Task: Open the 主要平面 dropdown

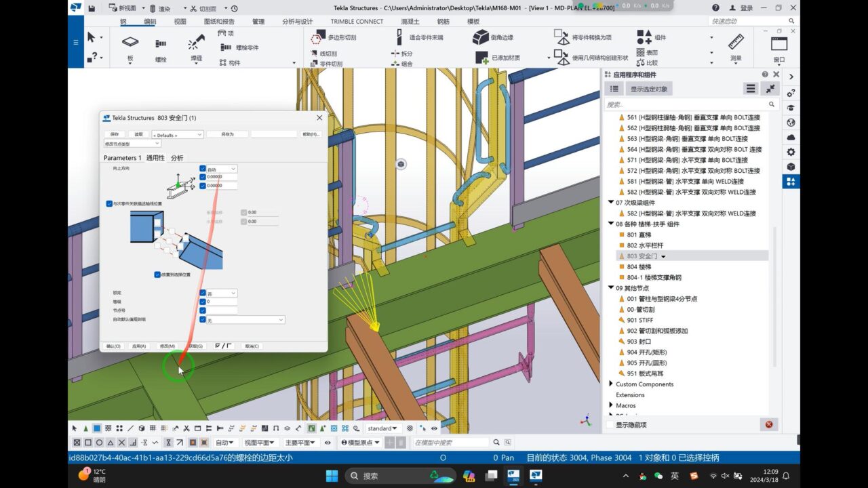Action: pos(300,443)
